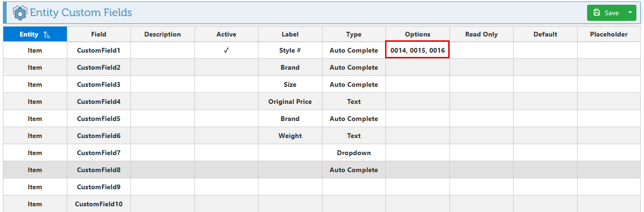Screen dimensions: 644x212
Task: Click the gear icon beside Entity Custom Fields
Action: [20, 13]
